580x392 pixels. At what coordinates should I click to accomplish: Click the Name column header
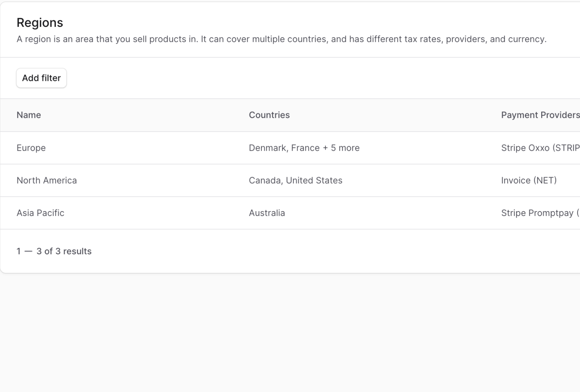click(28, 115)
